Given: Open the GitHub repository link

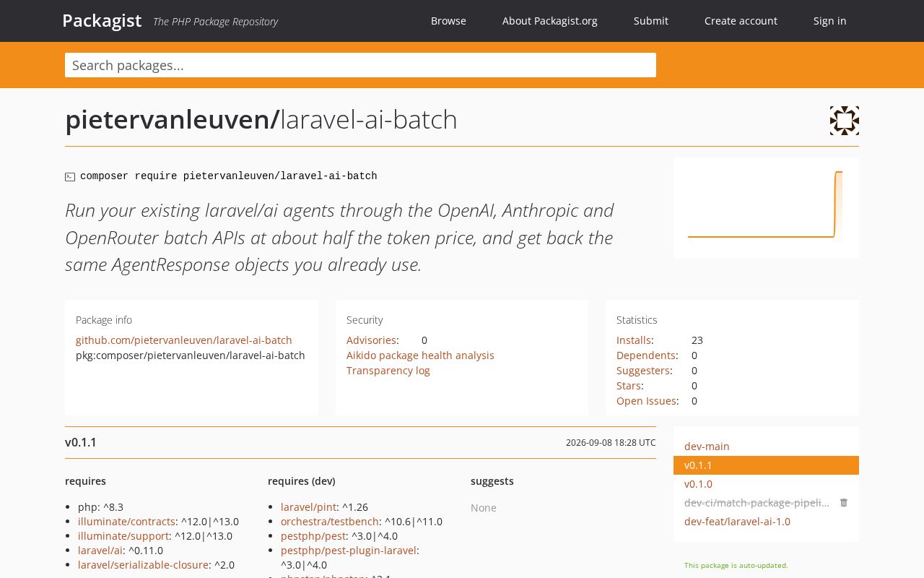Looking at the screenshot, I should tap(184, 340).
